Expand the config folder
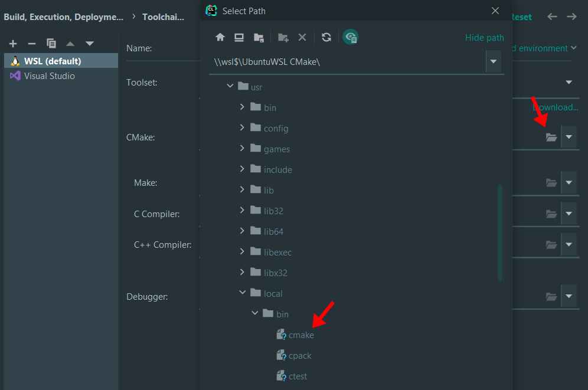 (242, 128)
